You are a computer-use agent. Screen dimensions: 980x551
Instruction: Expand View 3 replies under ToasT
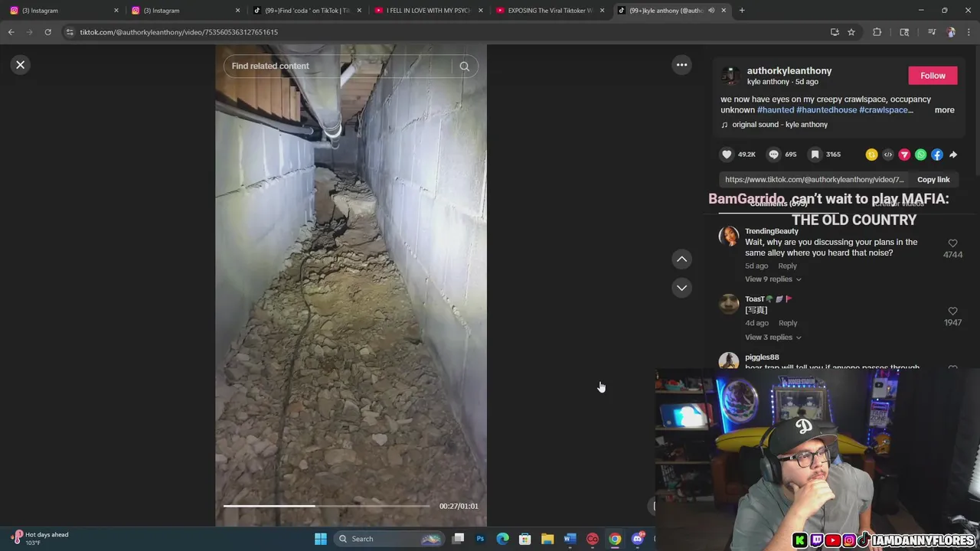click(773, 337)
